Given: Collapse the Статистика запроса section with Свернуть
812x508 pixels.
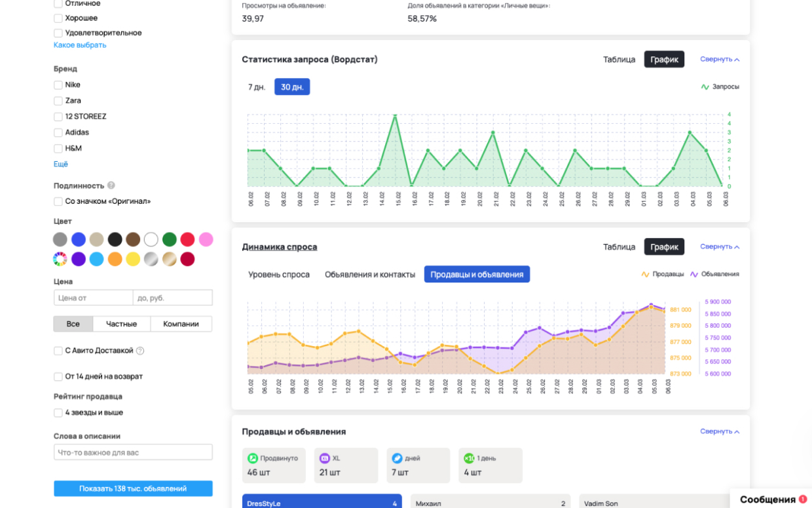Looking at the screenshot, I should [x=719, y=59].
